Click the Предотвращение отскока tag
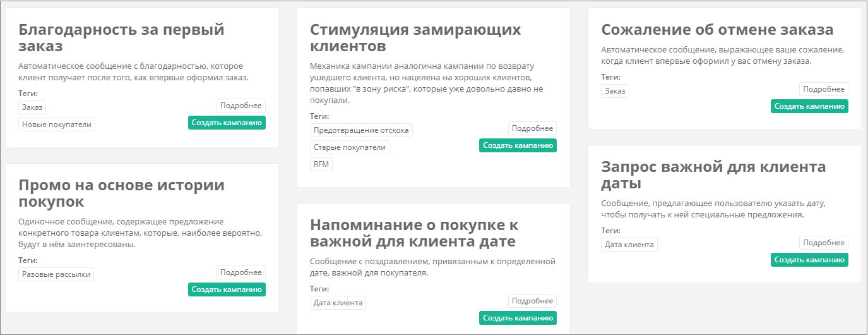 pyautogui.click(x=361, y=130)
